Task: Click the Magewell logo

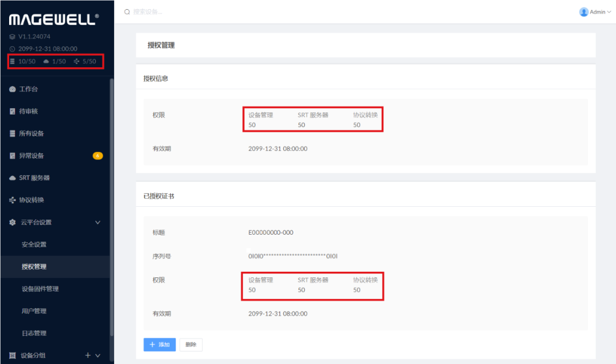Action: [x=54, y=19]
